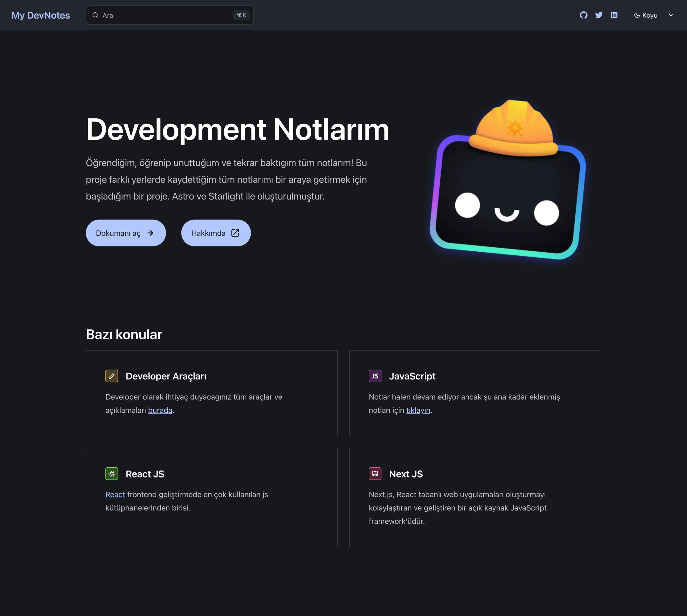Screen dimensions: 687x616
Task: Click the Next JS description text
Action: click(x=457, y=508)
